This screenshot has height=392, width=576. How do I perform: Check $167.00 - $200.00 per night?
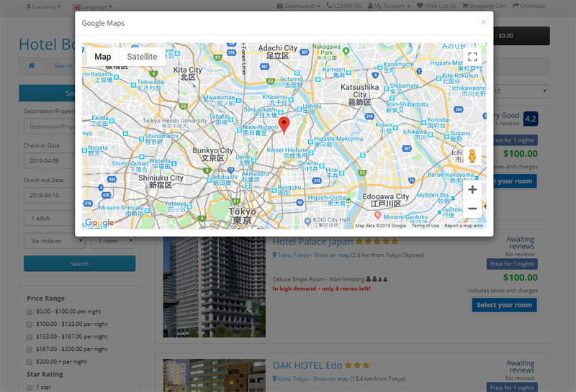[30, 350]
